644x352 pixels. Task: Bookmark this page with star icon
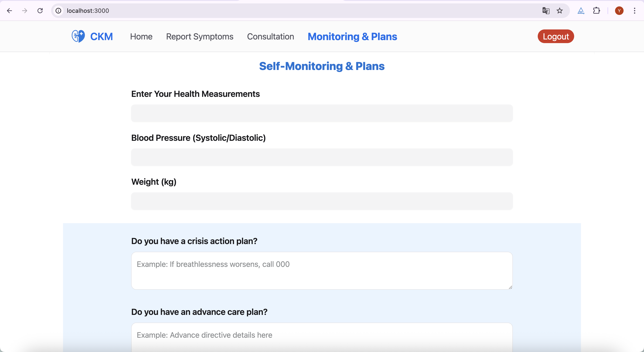[559, 10]
